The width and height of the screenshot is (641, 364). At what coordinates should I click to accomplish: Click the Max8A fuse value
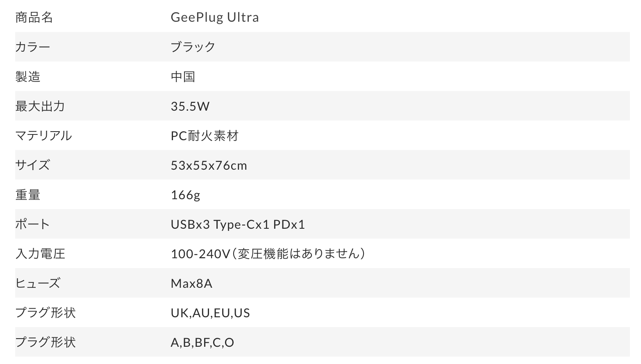[x=191, y=283]
